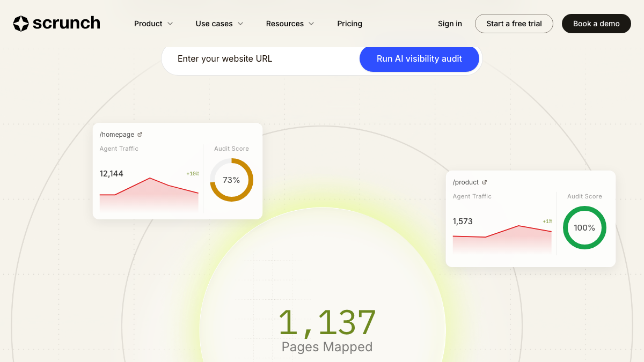Expand the Product menu chevron

tap(170, 24)
